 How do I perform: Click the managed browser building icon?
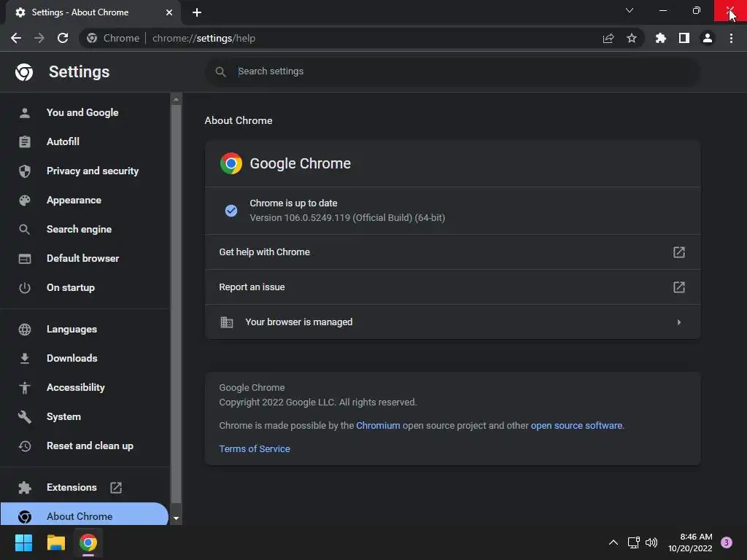coord(227,322)
